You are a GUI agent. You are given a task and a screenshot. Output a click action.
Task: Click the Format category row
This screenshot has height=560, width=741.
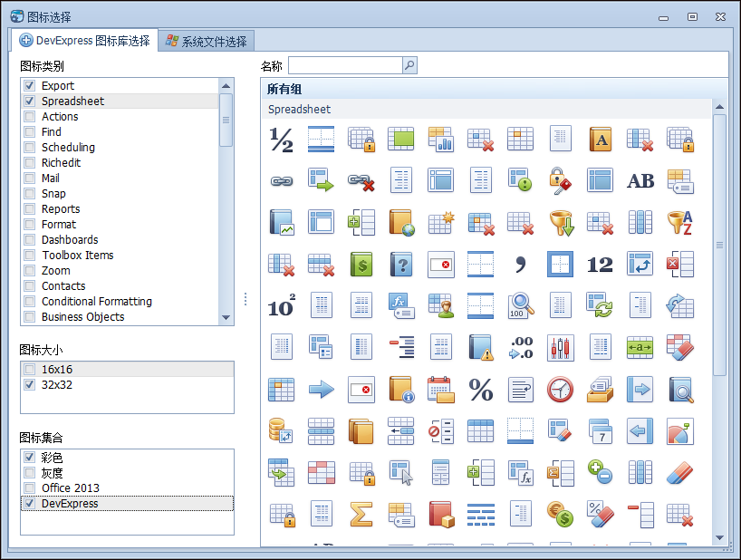(x=120, y=225)
